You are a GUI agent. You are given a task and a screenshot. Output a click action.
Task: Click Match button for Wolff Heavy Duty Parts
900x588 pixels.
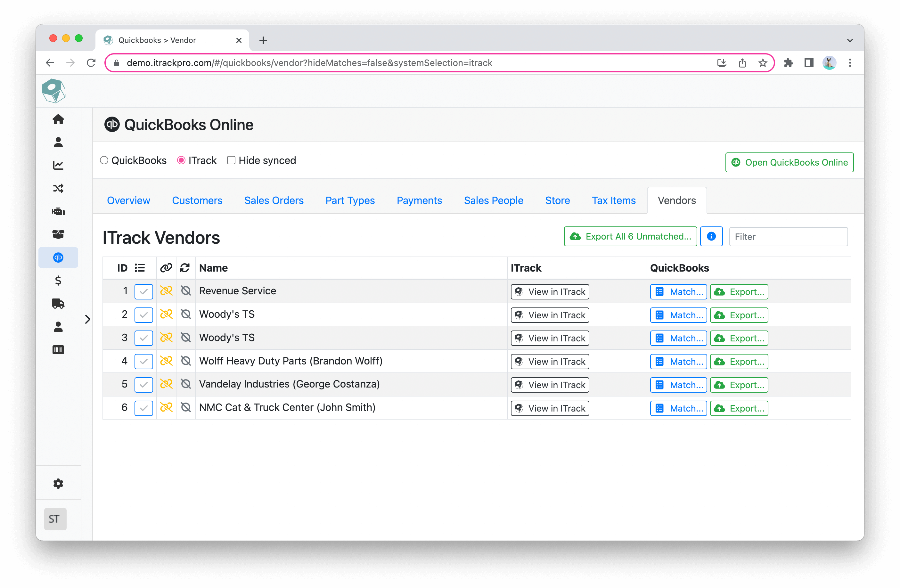[x=678, y=362]
